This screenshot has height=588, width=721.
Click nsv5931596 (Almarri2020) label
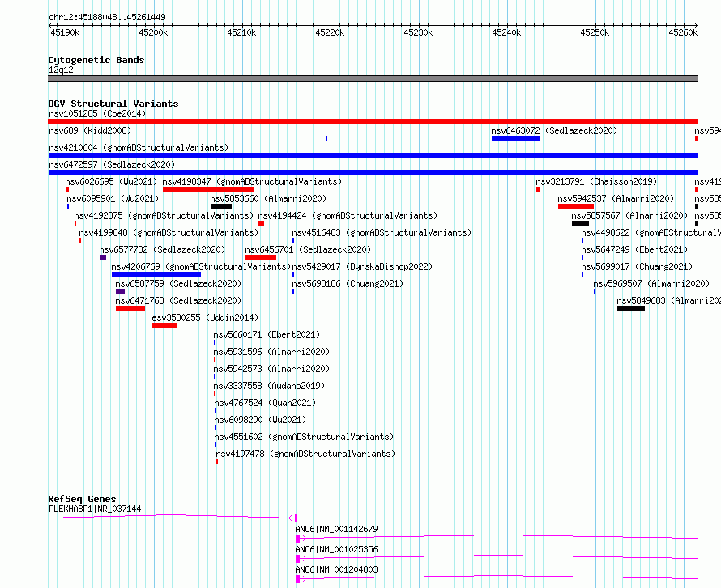[x=271, y=352]
